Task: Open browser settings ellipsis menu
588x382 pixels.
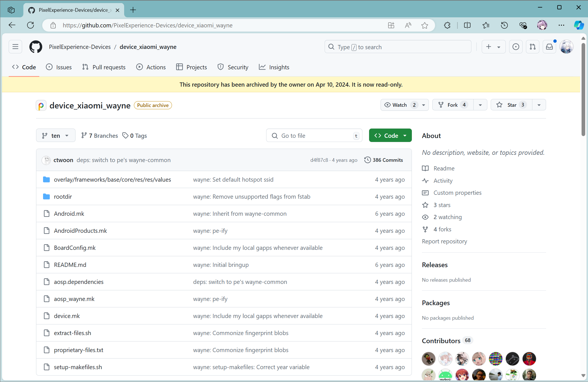Action: [x=561, y=25]
